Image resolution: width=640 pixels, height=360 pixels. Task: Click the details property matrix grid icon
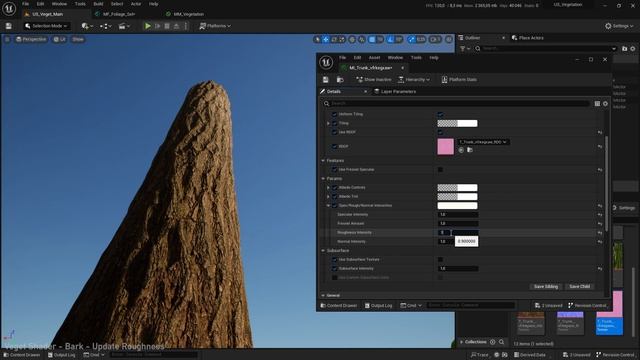pos(597,104)
